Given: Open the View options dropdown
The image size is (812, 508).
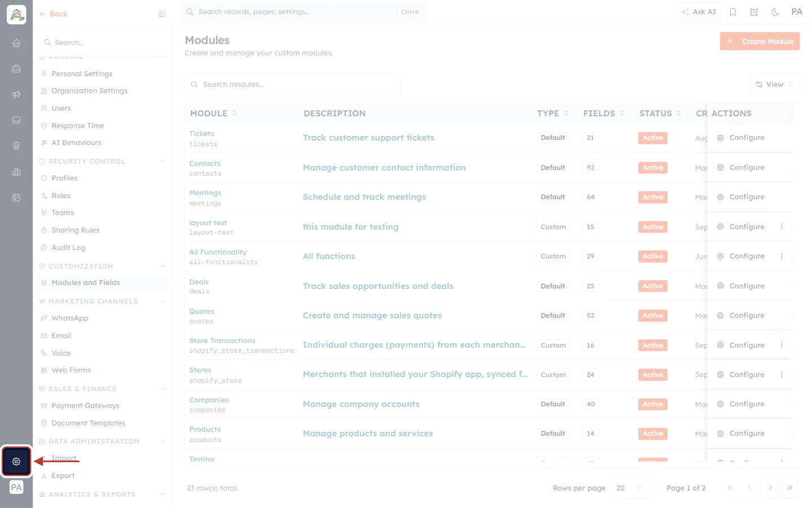Looking at the screenshot, I should click(x=774, y=85).
